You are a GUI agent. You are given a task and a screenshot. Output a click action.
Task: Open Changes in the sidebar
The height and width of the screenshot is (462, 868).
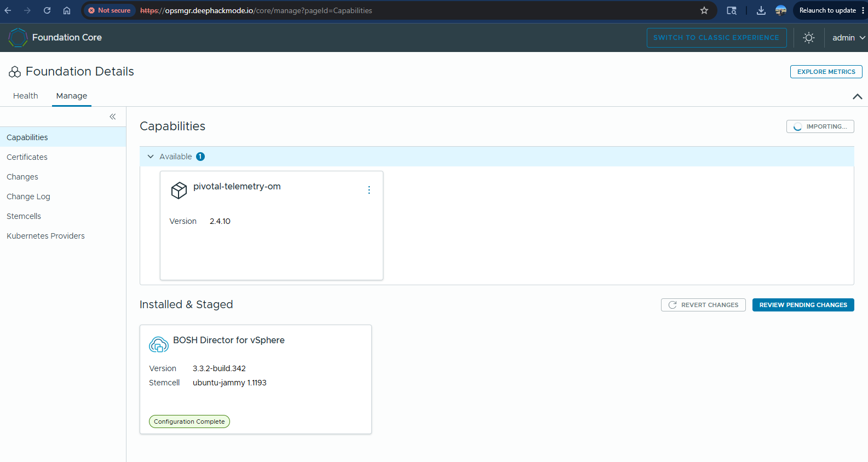[63, 176]
